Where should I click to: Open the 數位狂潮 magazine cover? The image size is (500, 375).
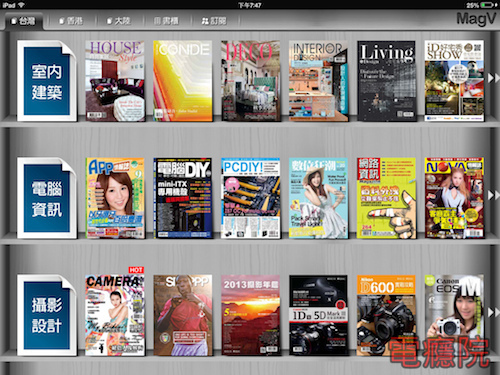[319, 198]
